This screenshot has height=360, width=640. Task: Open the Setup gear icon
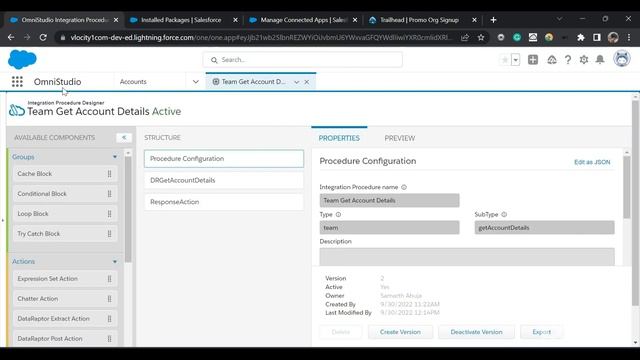(584, 60)
